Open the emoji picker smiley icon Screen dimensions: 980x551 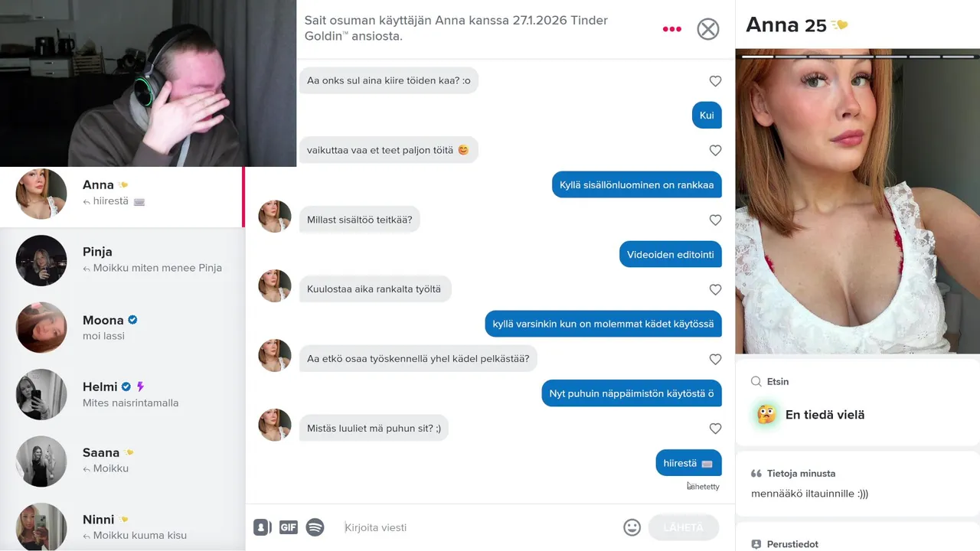632,527
